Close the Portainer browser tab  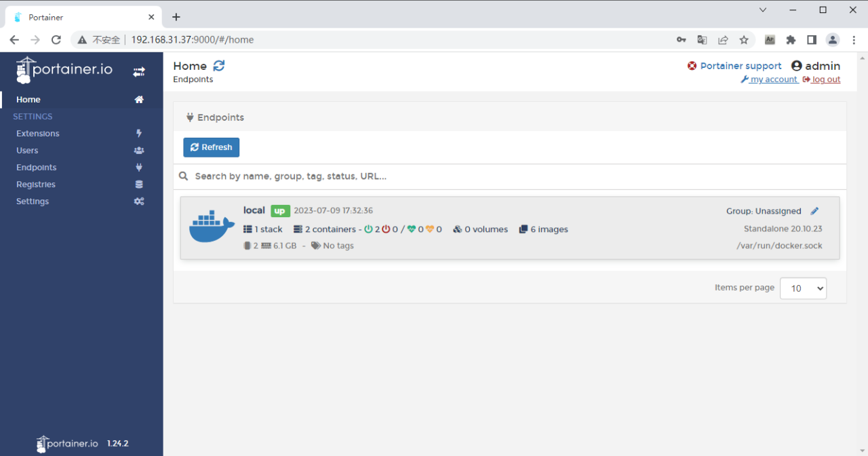151,17
